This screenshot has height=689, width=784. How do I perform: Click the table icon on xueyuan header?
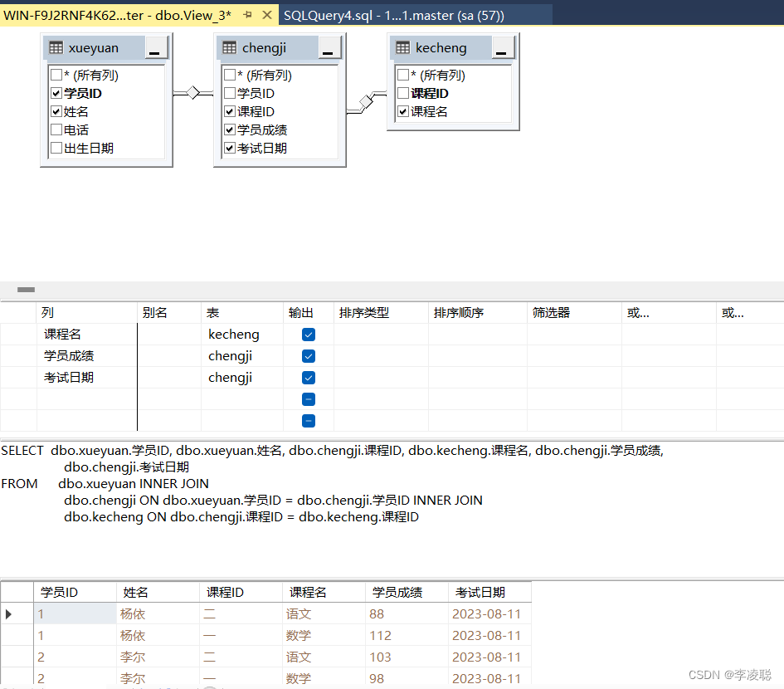tap(56, 48)
